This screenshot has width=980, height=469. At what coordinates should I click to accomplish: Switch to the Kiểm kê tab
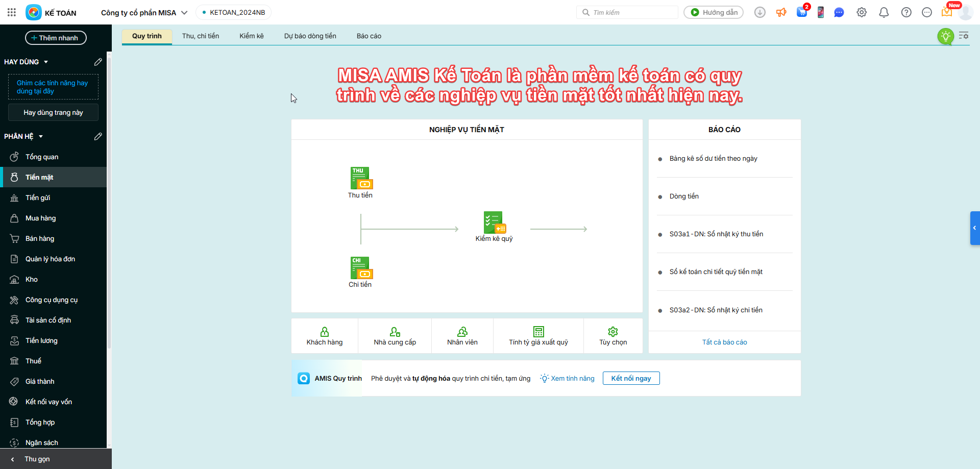point(252,36)
